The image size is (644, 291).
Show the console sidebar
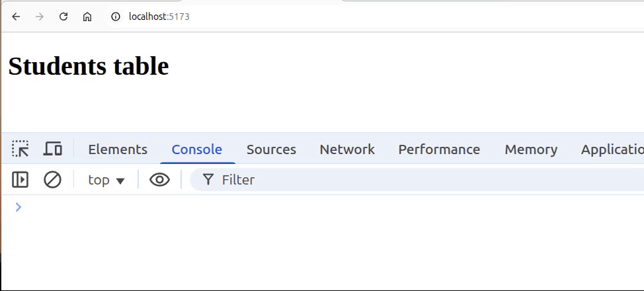pos(20,179)
